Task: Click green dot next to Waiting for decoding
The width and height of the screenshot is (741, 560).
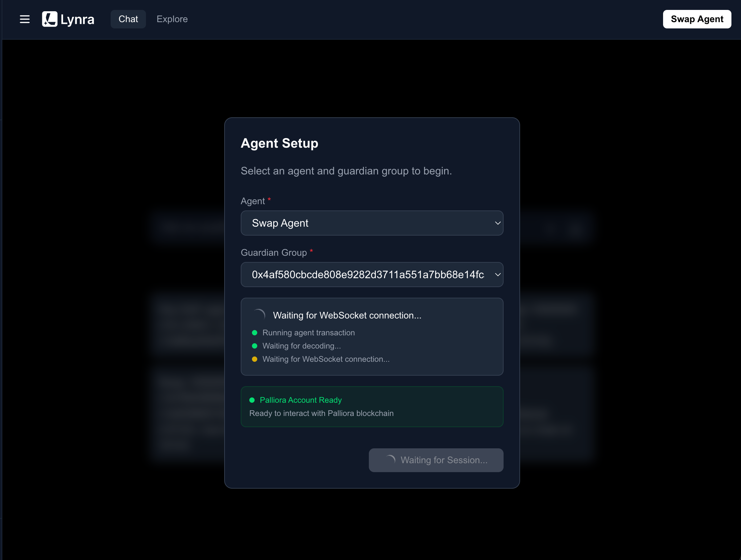Action: pos(255,346)
